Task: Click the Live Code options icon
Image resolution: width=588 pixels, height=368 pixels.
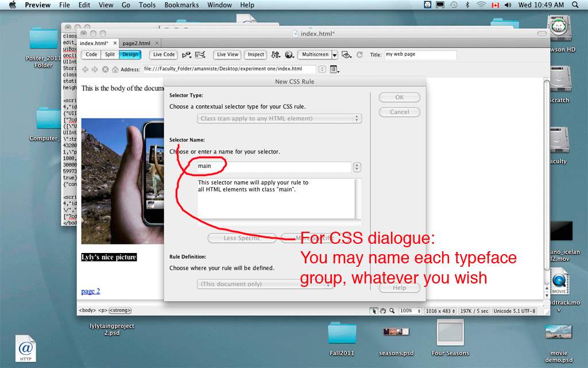Action: (187, 55)
